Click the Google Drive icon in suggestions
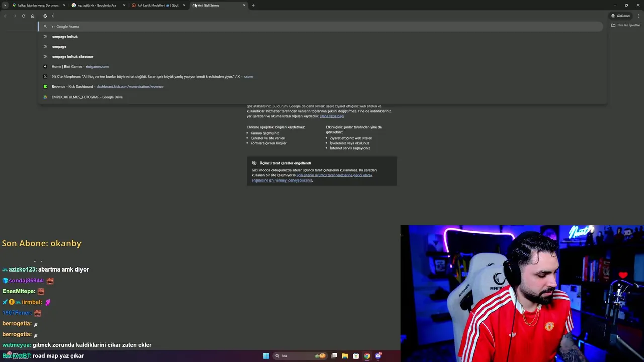 pyautogui.click(x=45, y=97)
